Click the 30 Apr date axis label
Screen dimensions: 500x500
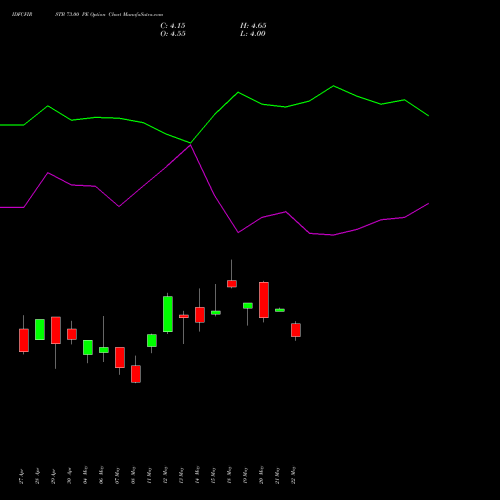70,476
